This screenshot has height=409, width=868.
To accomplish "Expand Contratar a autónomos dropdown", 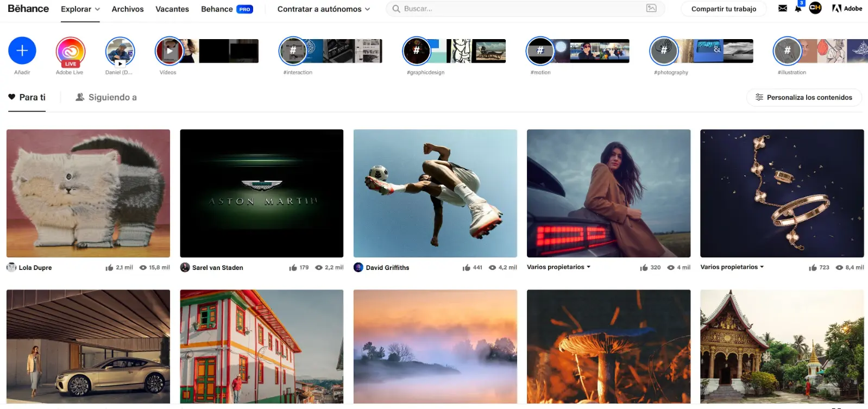I will pyautogui.click(x=324, y=9).
